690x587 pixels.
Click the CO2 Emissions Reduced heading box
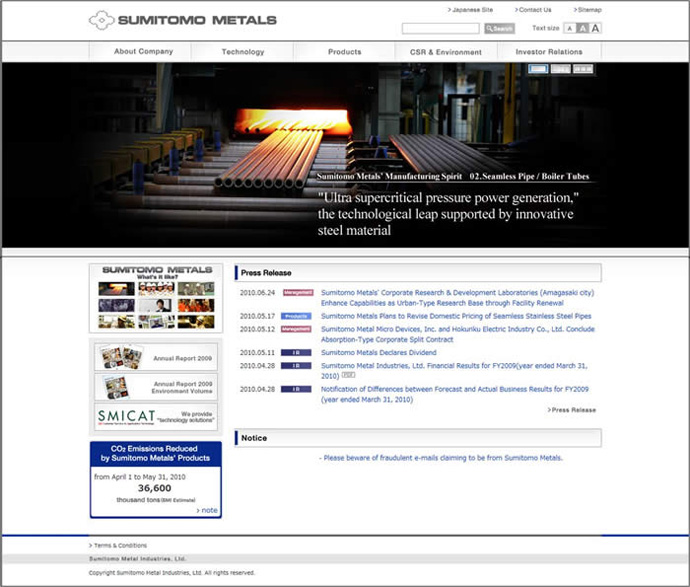coord(156,454)
